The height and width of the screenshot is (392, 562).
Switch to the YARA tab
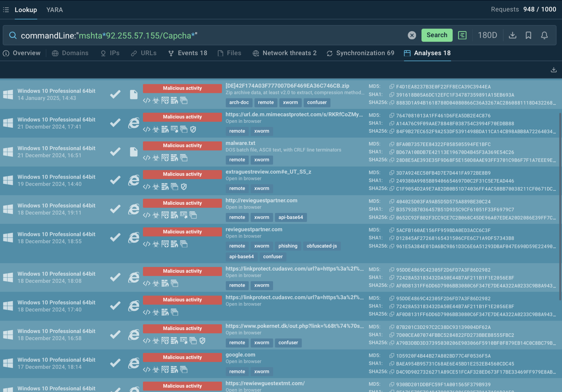pos(54,10)
